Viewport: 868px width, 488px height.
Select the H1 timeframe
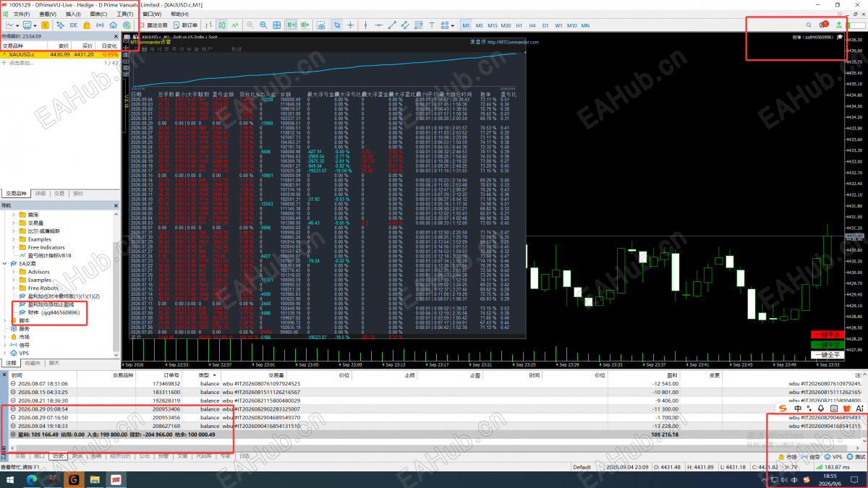tap(519, 25)
